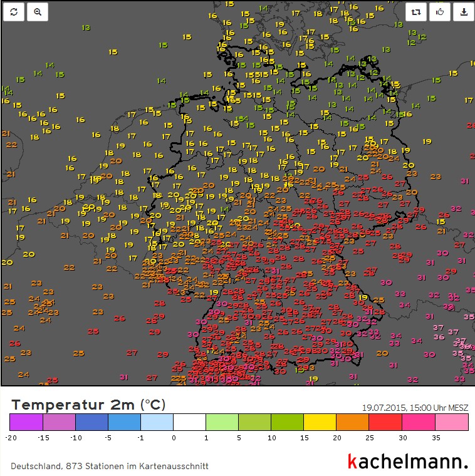The width and height of the screenshot is (475, 476).
Task: Select the yellow 15 to 20 legend swatch
Action: coord(320,422)
